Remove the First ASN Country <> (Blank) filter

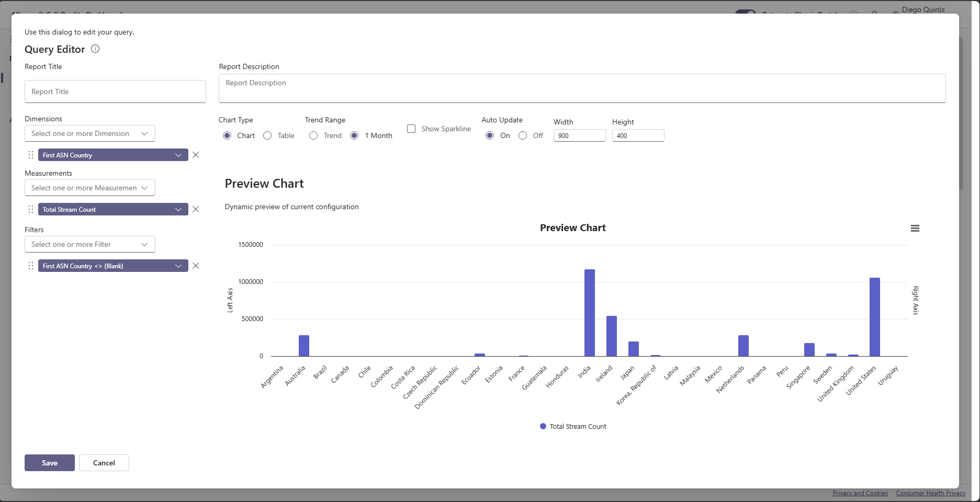point(196,266)
